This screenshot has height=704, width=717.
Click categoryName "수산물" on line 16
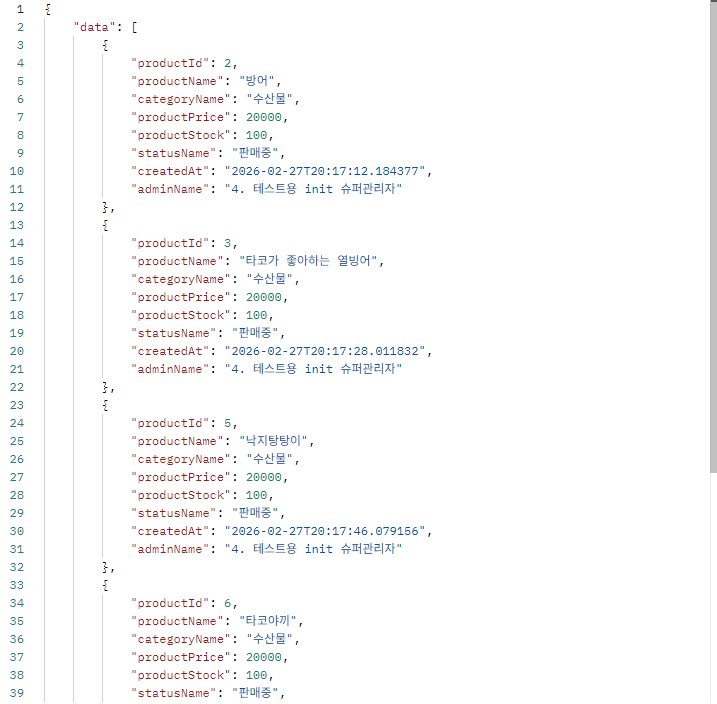point(269,279)
